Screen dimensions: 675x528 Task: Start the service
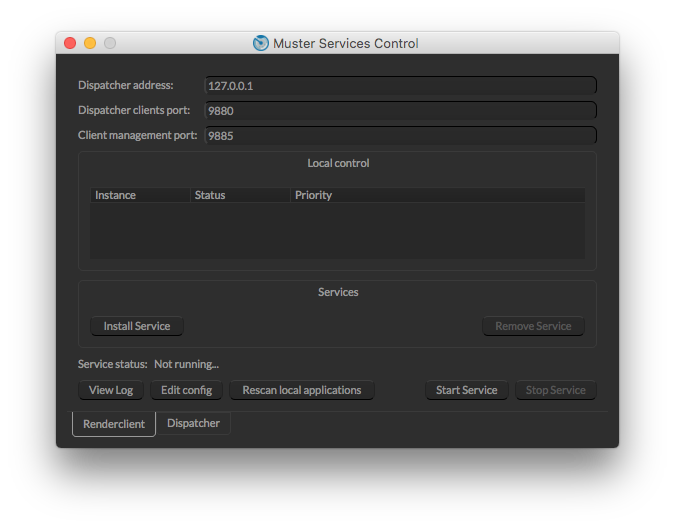point(467,390)
